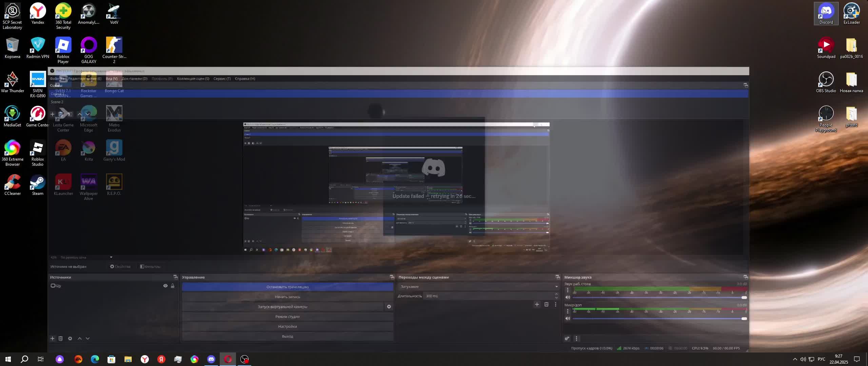Click Остановить трансляцию button

point(287,287)
